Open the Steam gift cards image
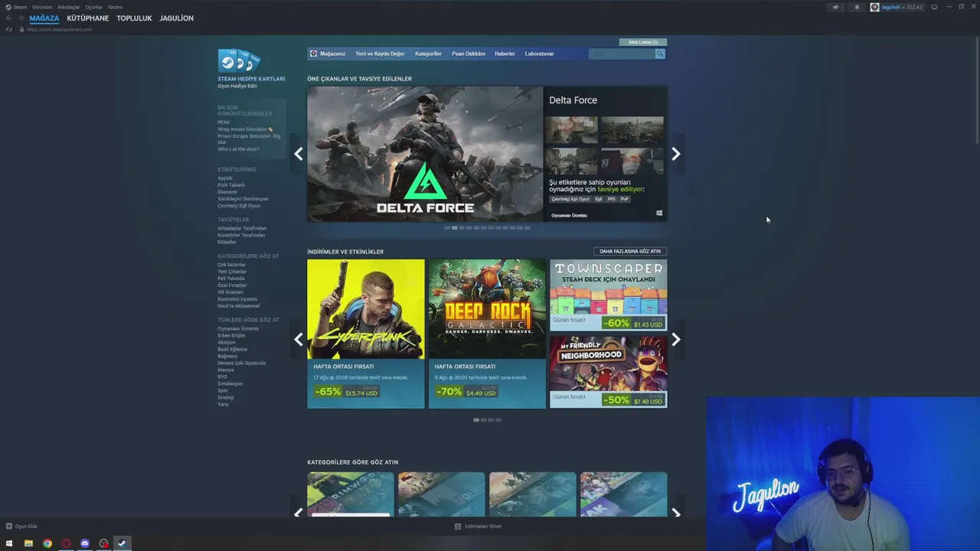 pos(240,60)
